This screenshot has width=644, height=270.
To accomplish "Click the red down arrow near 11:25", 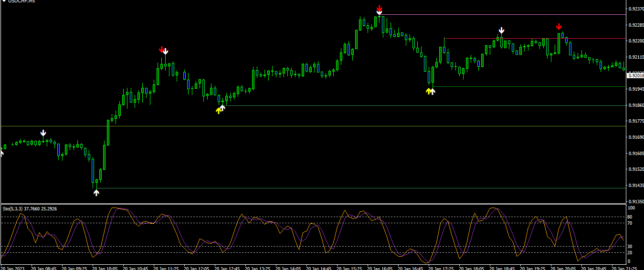I will (x=161, y=50).
